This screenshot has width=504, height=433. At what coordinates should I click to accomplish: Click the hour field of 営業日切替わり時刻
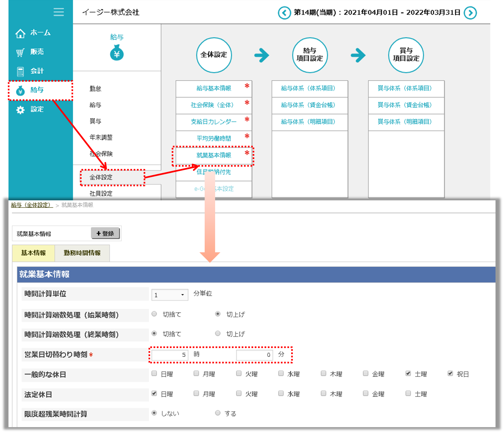(170, 355)
